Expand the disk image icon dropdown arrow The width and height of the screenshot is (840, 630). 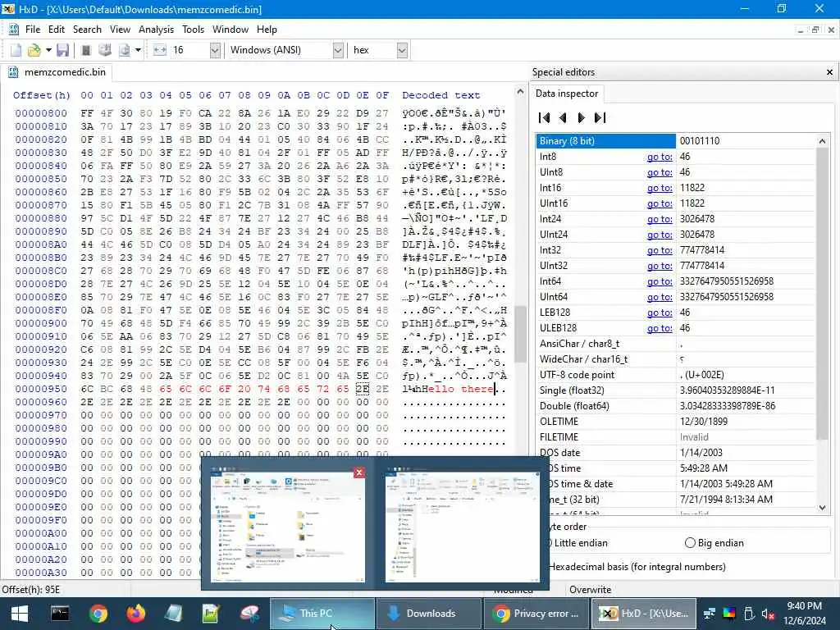138,50
